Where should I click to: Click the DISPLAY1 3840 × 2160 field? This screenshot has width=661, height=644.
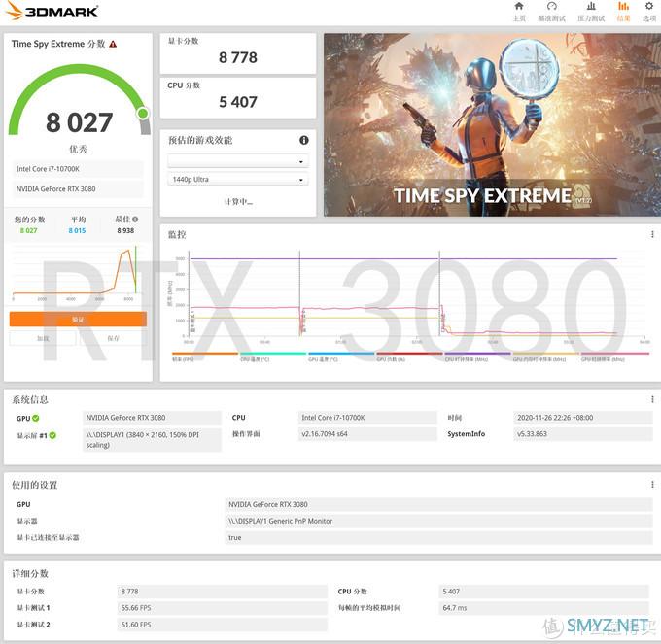(152, 440)
